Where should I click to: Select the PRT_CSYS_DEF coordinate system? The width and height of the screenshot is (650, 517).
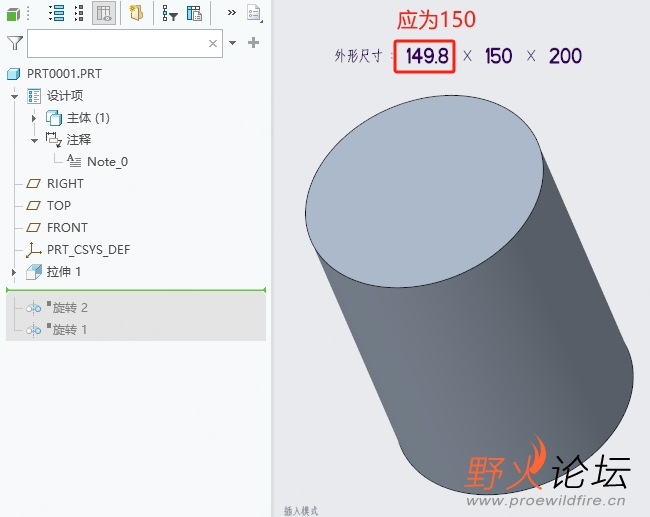[88, 250]
